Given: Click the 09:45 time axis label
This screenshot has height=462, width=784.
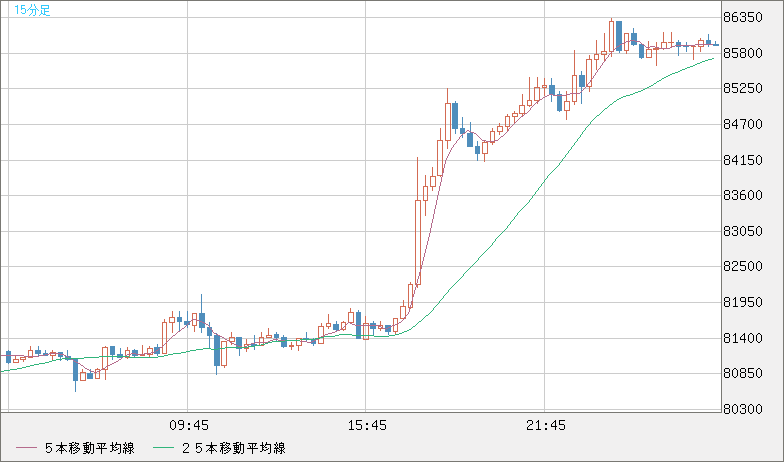Looking at the screenshot, I should point(189,426).
